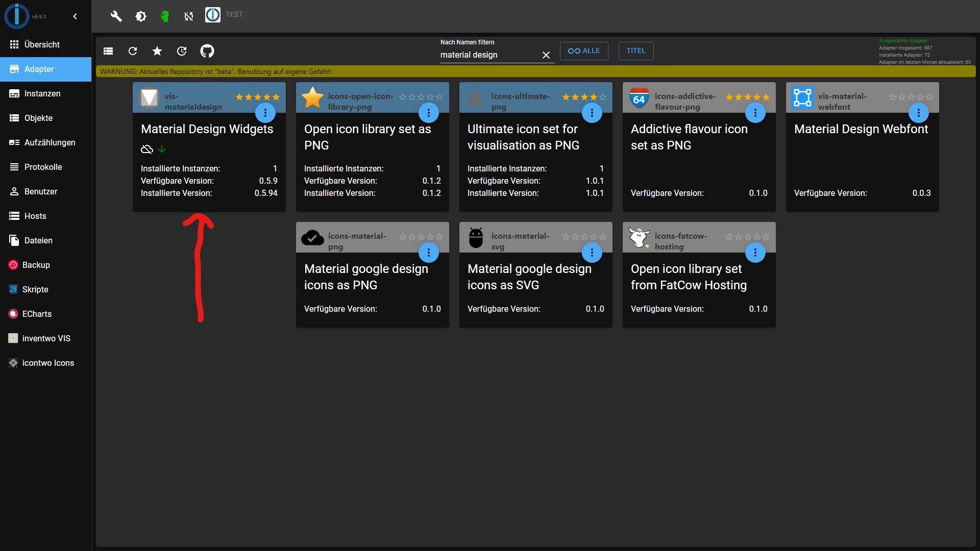Open options menu for vis-materialdesign card

pos(265,113)
